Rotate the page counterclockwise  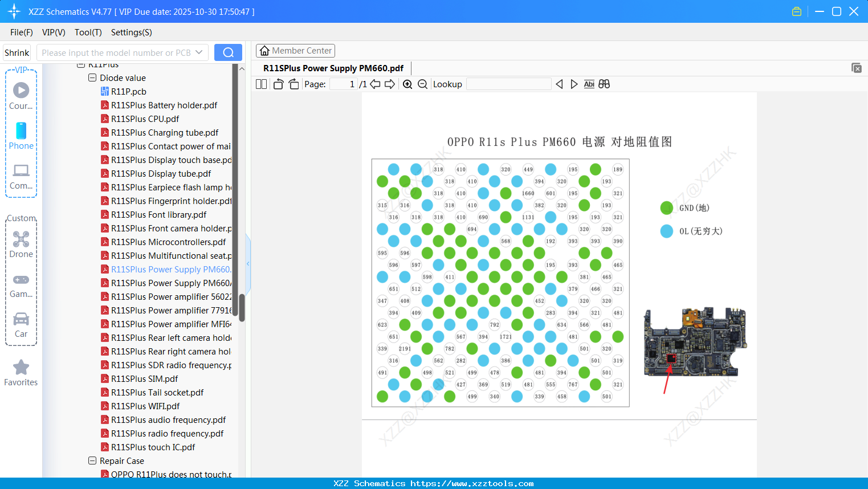(x=278, y=84)
